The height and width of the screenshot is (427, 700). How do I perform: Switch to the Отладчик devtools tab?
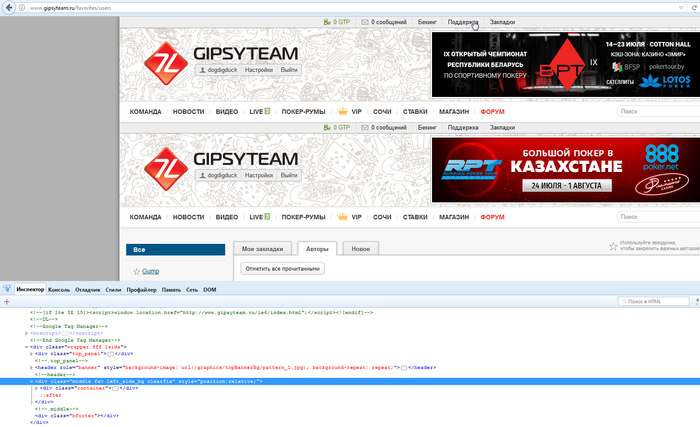tap(88, 290)
